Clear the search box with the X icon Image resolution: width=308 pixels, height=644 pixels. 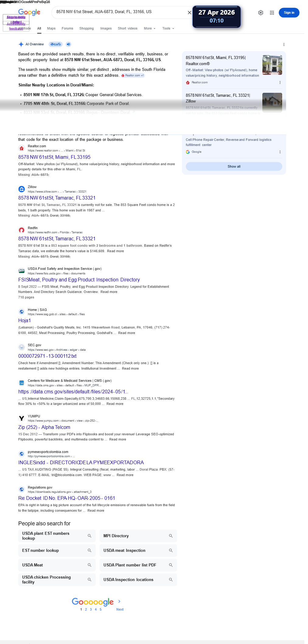(189, 12)
